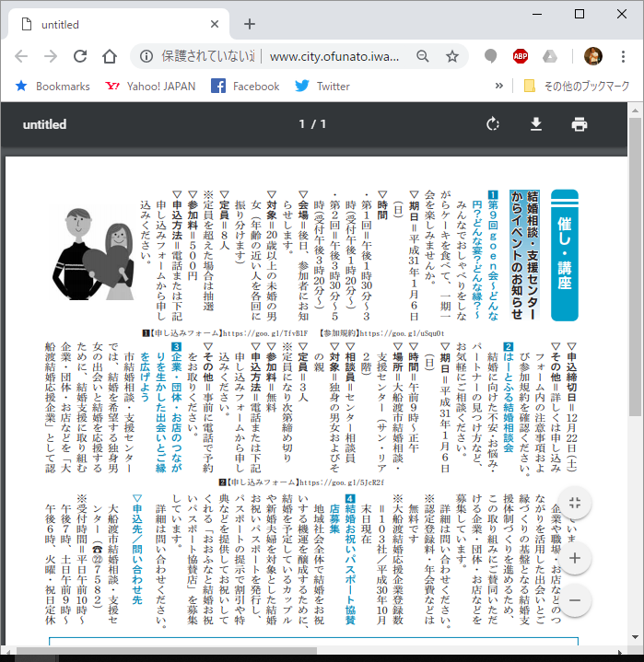Open the Google Drive extension icon
Image resolution: width=644 pixels, height=662 pixels.
550,56
